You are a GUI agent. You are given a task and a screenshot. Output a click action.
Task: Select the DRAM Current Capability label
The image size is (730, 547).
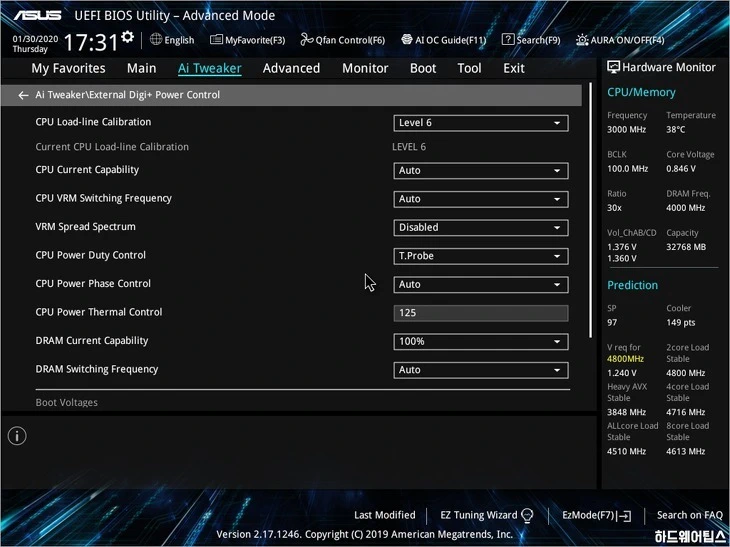point(92,341)
